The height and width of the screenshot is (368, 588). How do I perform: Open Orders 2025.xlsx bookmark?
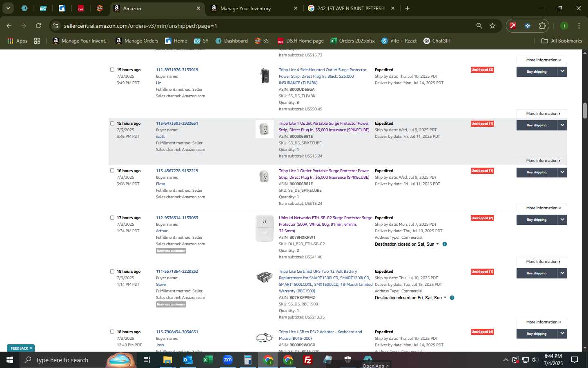pos(352,41)
